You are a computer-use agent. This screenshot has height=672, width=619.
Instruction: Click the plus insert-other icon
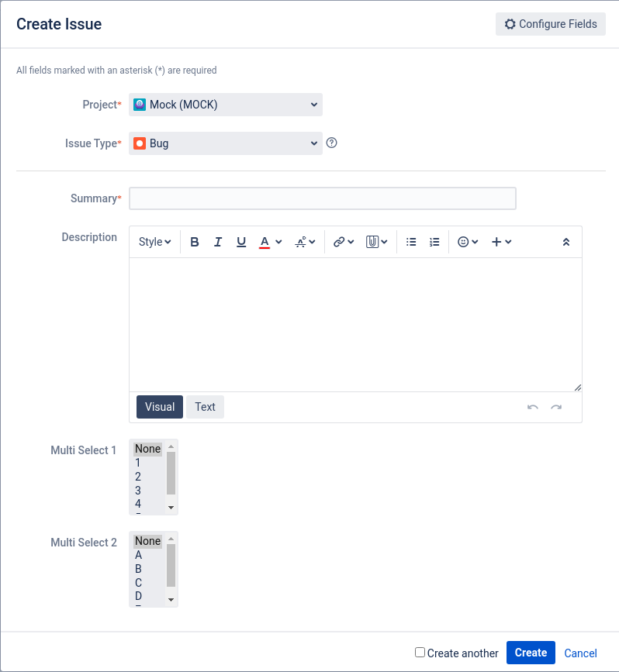point(496,242)
